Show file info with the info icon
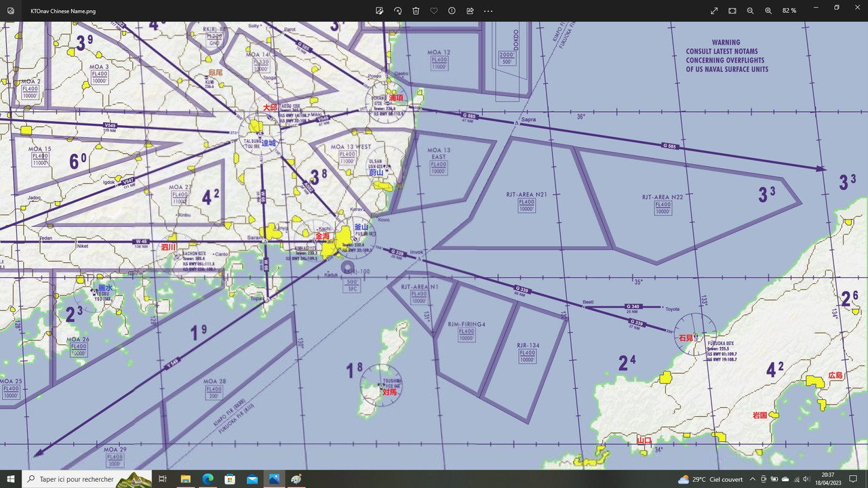Screen dimensions: 868x488 point(452,11)
